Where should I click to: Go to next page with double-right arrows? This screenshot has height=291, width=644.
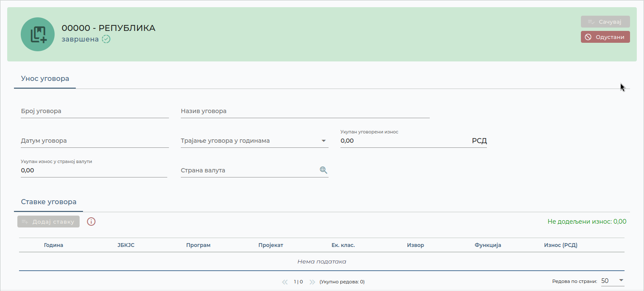coord(312,282)
